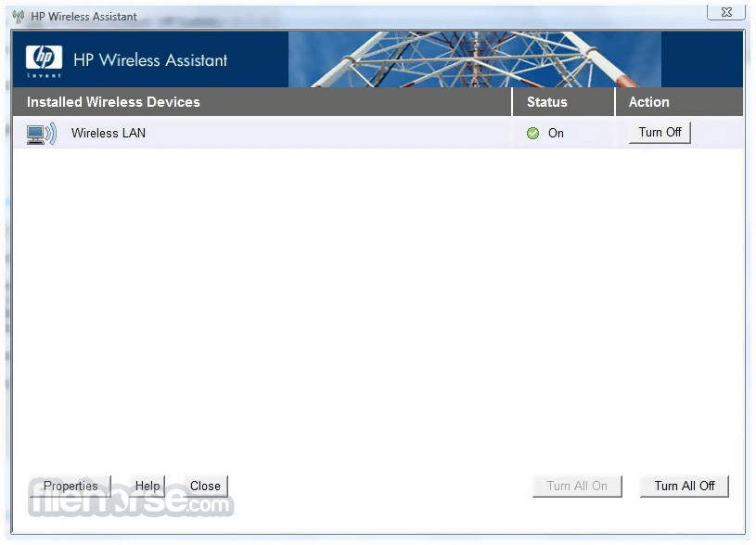Click the Wireless LAN device icon
The width and height of the screenshot is (756, 545).
click(x=42, y=134)
